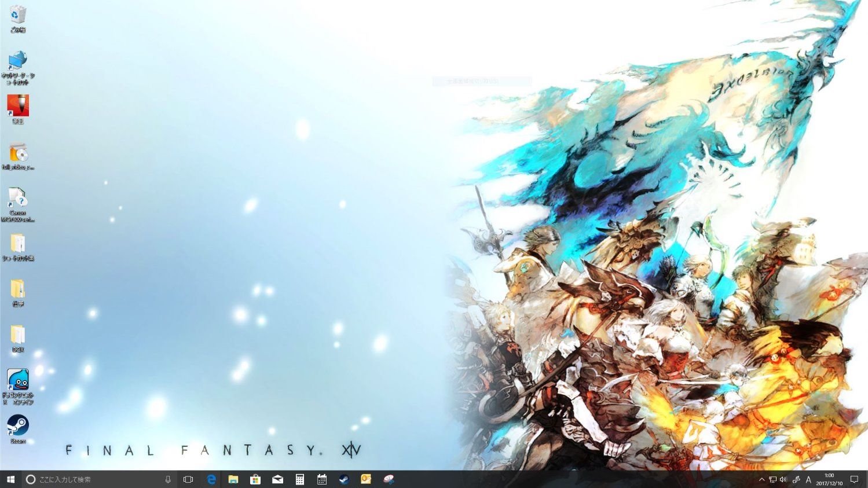Select the folder icon above the DQX folder
Image resolution: width=868 pixels, height=488 pixels.
click(18, 293)
